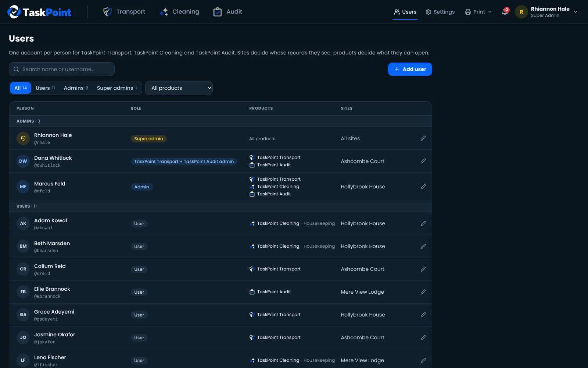Click TaskPoint Audit in Ellie Brannock's row
Viewport: 588px width, 368px height.
click(x=270, y=292)
